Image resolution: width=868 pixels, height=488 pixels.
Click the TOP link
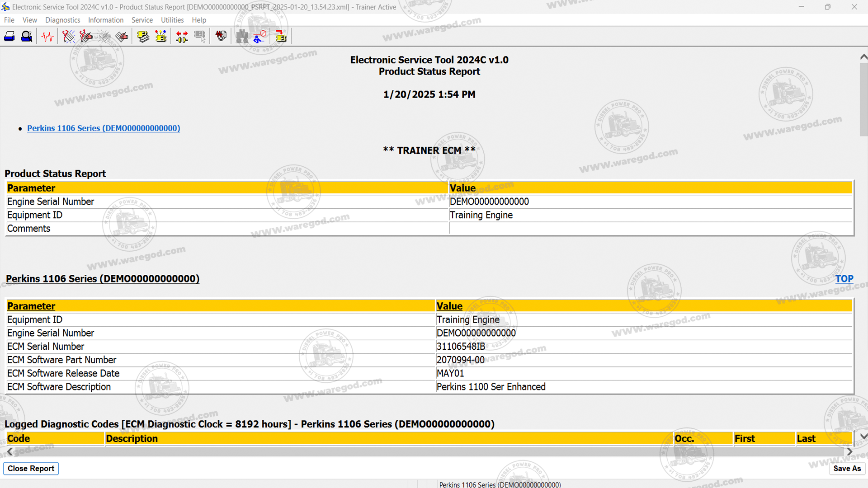point(844,279)
